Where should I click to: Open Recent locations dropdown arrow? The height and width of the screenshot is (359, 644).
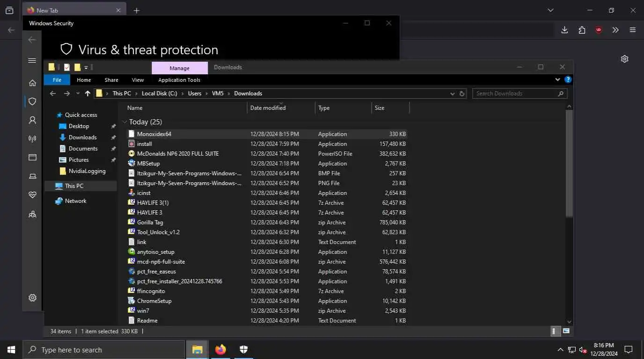tap(78, 93)
